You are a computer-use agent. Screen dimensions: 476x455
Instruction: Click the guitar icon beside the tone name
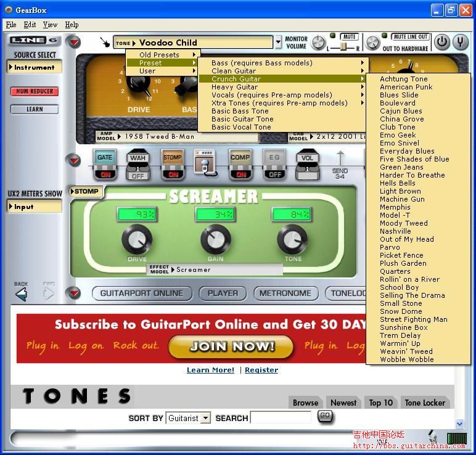(105, 43)
